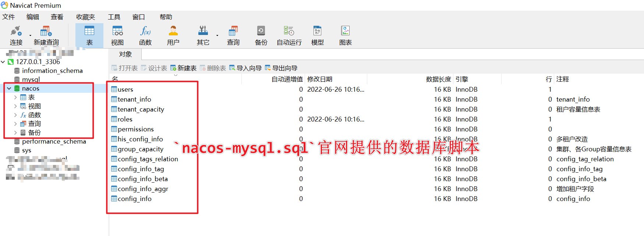Viewport: 644px width, 236px height.
Task: Select the config_info_aggr table icon
Action: click(114, 189)
